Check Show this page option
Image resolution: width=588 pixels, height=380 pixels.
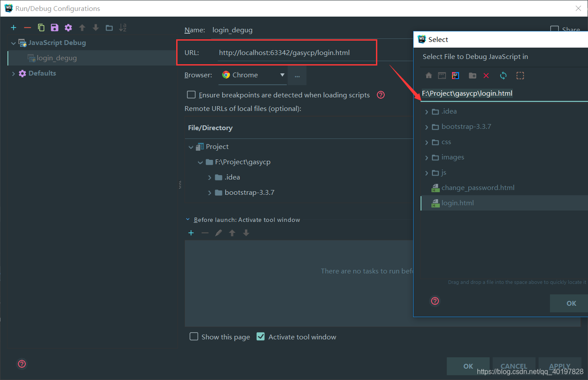point(194,336)
